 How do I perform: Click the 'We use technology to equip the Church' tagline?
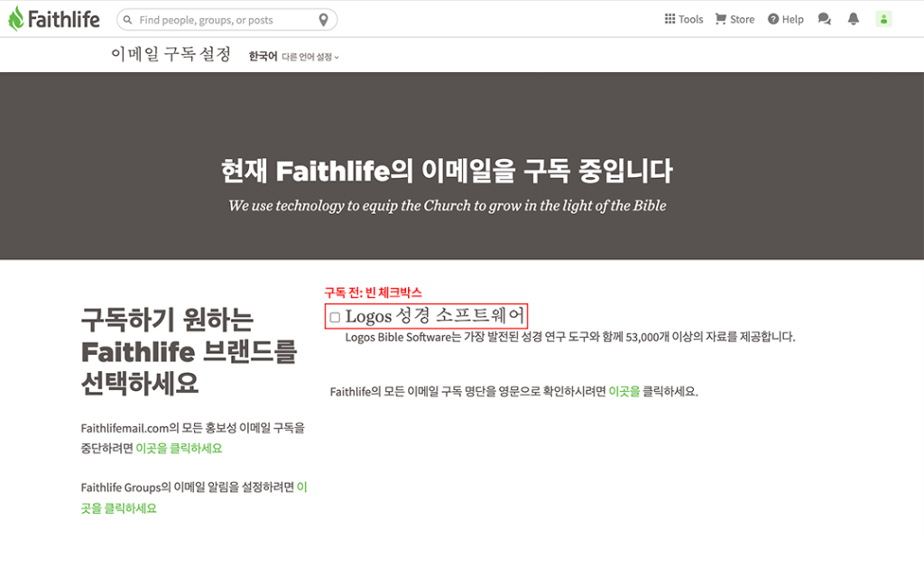click(448, 205)
